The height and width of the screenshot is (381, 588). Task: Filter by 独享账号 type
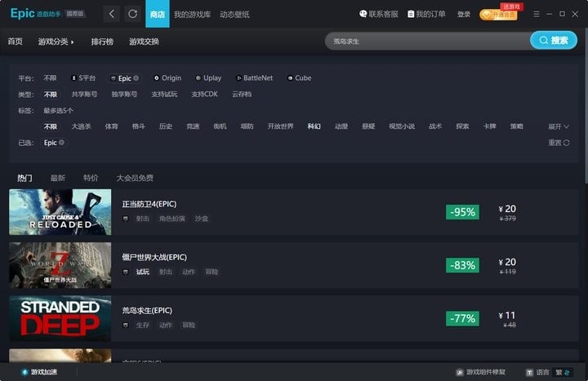124,94
